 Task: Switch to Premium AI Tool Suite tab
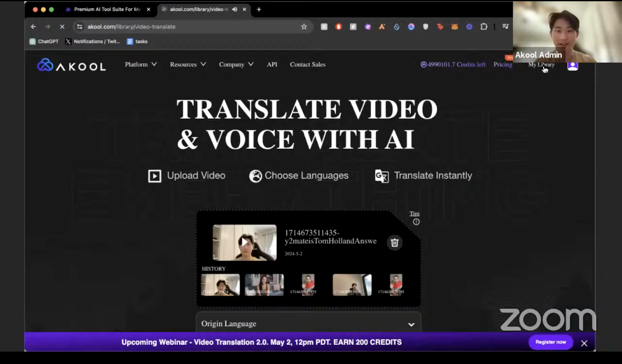108,9
